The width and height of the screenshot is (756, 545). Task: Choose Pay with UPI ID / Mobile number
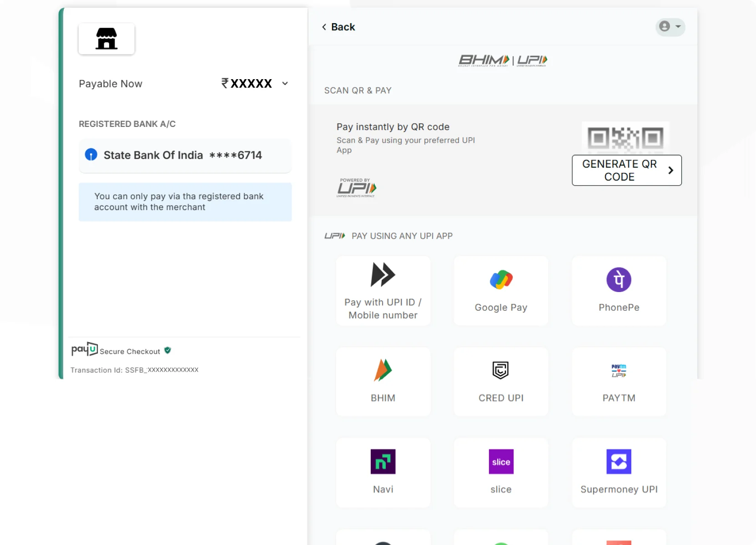tap(383, 291)
